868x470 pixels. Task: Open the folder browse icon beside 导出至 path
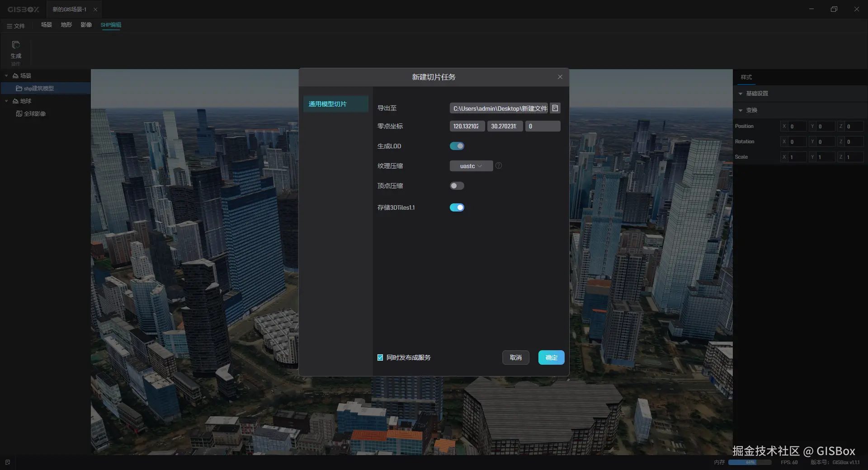click(555, 108)
